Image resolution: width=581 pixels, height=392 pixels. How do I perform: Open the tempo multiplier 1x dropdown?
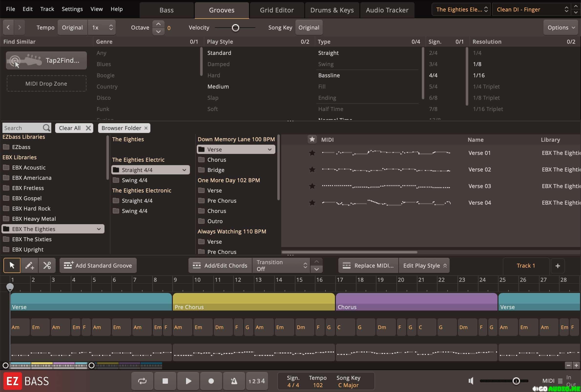coord(102,27)
